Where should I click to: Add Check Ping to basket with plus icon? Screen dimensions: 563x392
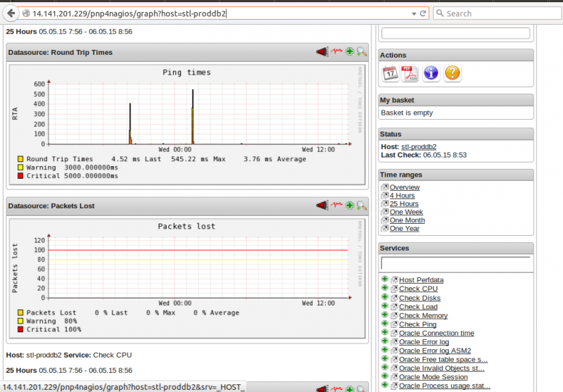point(384,324)
